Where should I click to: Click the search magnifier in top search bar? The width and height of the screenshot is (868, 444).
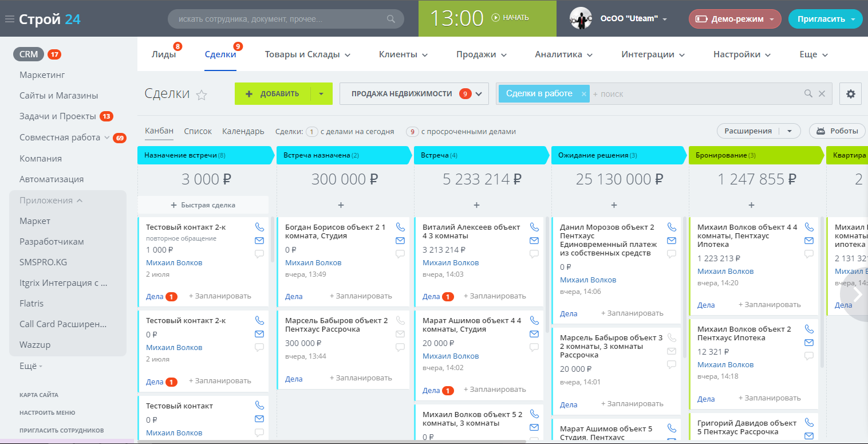(391, 19)
